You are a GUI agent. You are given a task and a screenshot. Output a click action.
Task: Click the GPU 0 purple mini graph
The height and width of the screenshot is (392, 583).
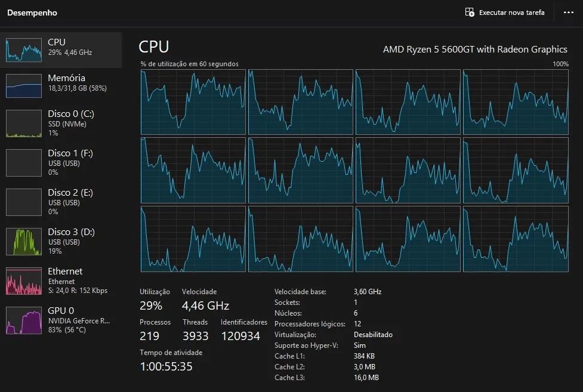(24, 320)
